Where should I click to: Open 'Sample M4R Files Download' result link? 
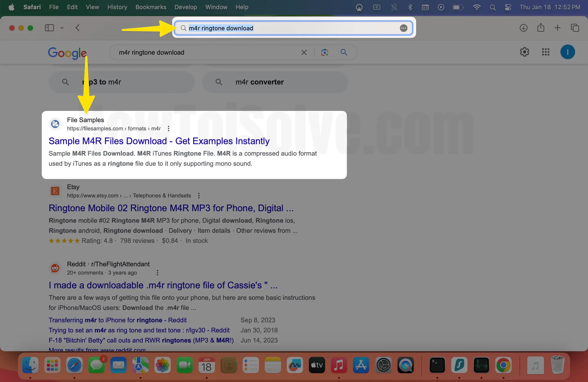tap(159, 141)
